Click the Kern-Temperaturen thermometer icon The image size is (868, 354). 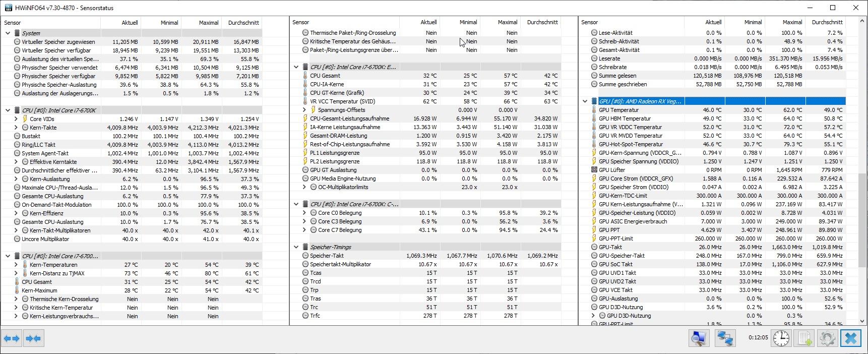pos(25,265)
